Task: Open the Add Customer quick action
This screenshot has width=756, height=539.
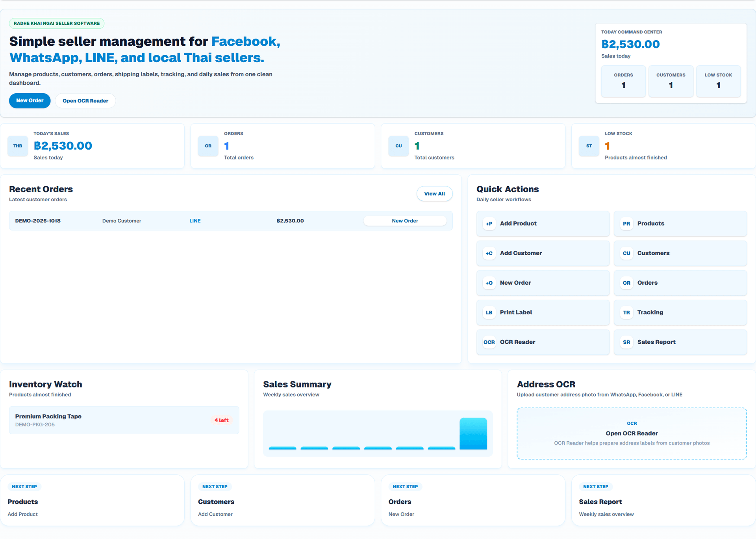Action: (x=543, y=253)
